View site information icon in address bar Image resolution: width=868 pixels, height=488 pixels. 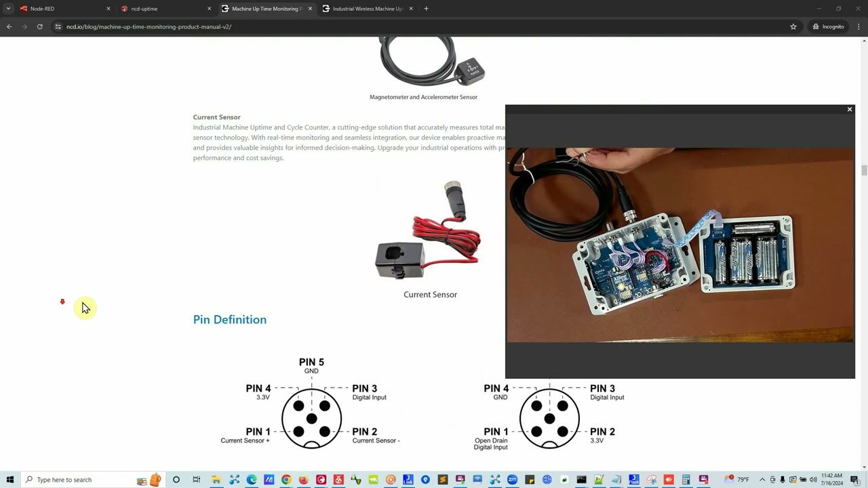pos(58,26)
